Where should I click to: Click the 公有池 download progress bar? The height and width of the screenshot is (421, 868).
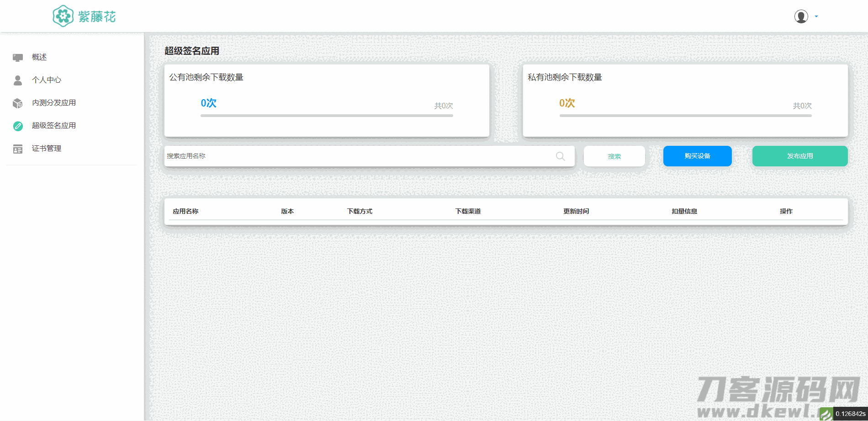click(327, 116)
